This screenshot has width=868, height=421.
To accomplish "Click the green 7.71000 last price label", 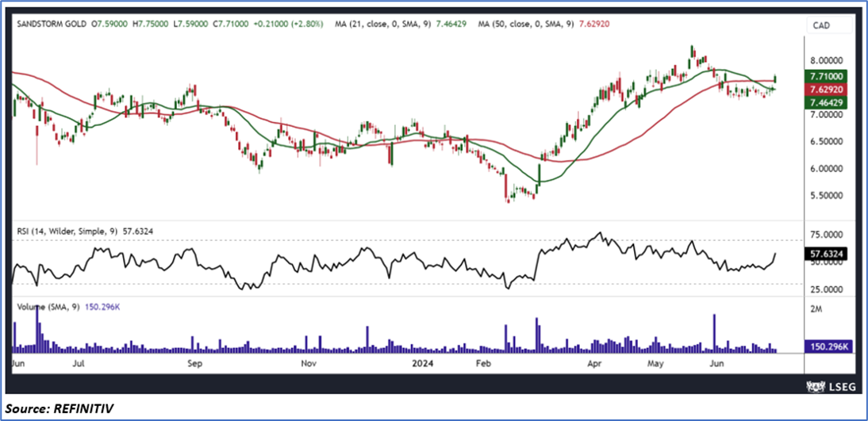I will 828,76.
